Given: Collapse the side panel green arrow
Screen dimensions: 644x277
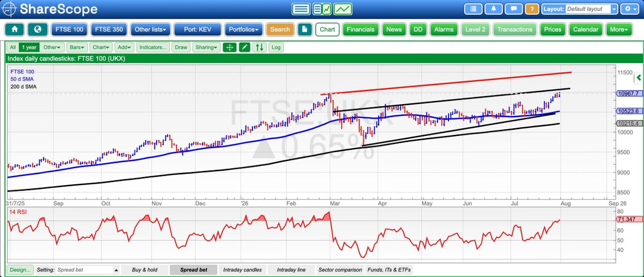Looking at the screenshot, I should point(639,77).
